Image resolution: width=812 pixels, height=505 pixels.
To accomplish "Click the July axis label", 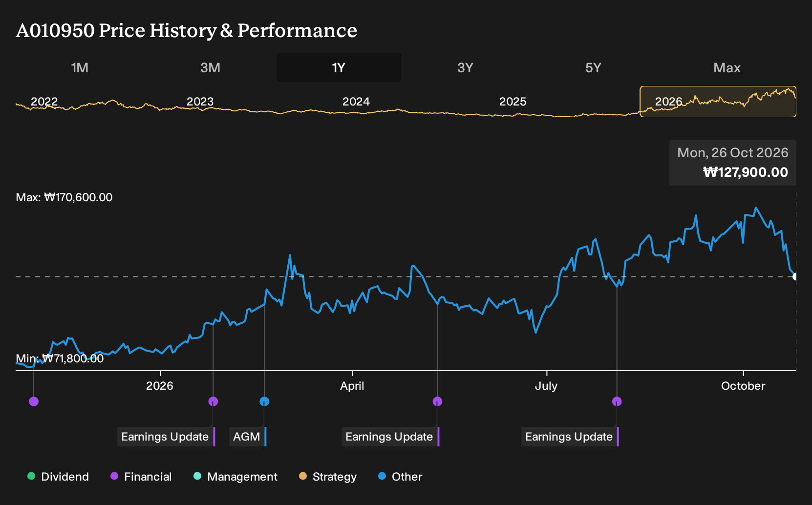I will click(546, 386).
